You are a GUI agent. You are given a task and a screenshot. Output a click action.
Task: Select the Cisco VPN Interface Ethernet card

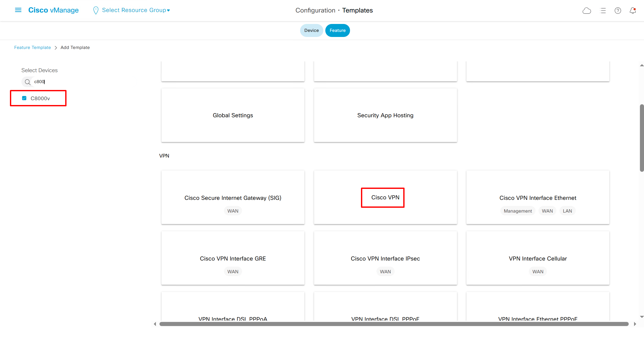[538, 198]
